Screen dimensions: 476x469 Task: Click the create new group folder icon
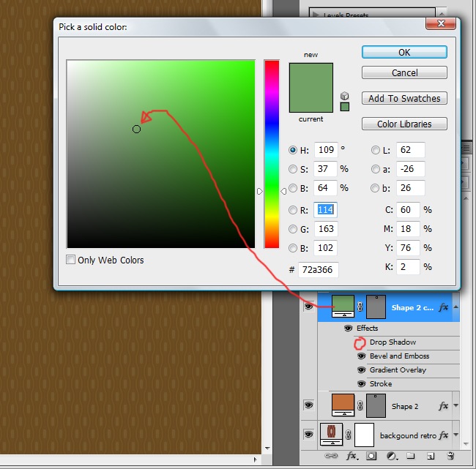point(411,456)
